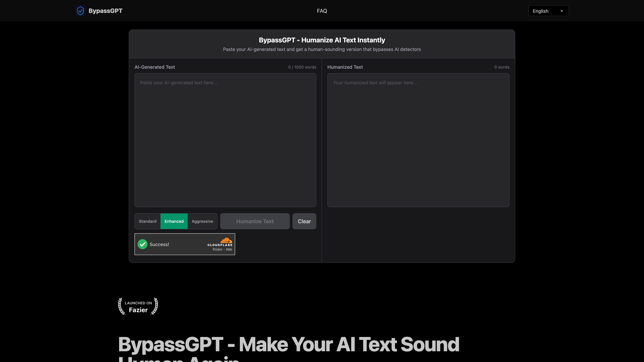The image size is (644, 362).
Task: Click the 0 / 1000 words counter
Action: pyautogui.click(x=302, y=67)
